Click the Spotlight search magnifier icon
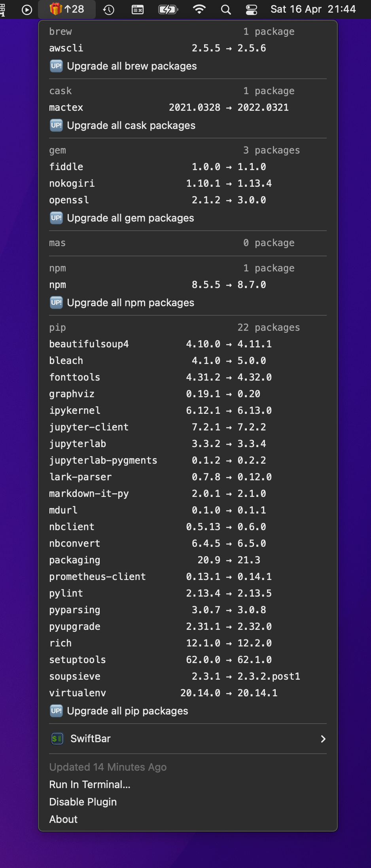This screenshot has height=868, width=371. pos(226,9)
